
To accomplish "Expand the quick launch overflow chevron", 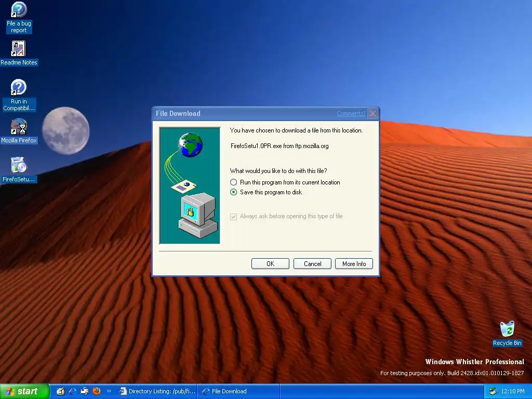I will tap(109, 391).
